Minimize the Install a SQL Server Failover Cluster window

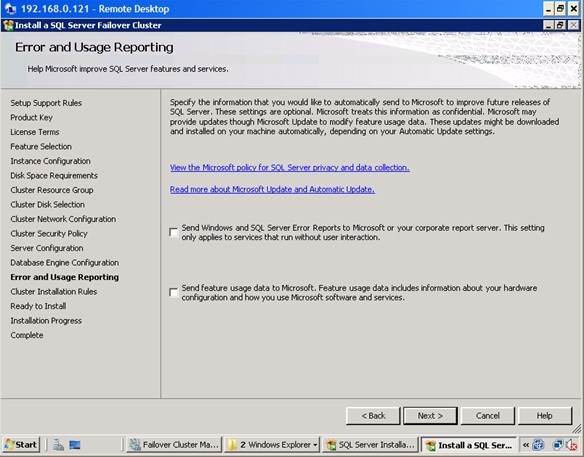[x=548, y=25]
